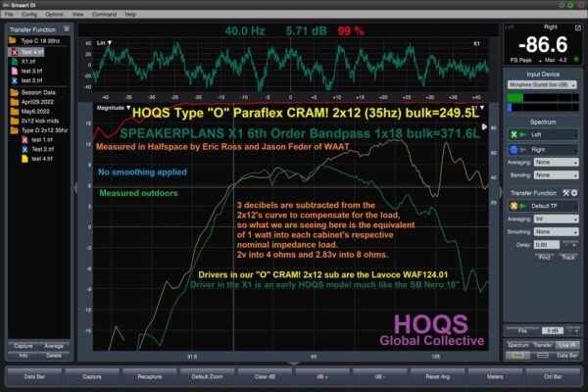Viewport: 588px width, 392px height.
Task: Click the red X icon of Test 4.trf
Action: (x=15, y=52)
